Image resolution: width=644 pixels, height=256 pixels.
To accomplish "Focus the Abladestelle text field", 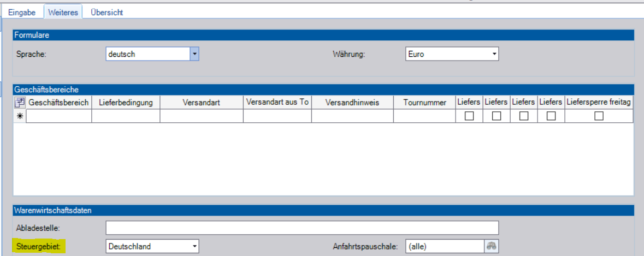I will point(302,228).
